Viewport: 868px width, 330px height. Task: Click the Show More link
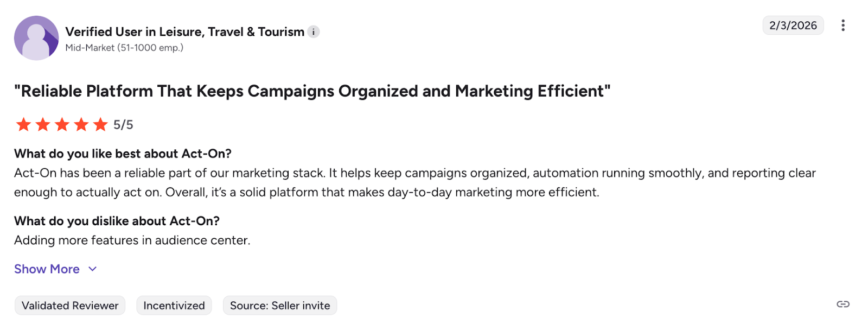coord(47,269)
